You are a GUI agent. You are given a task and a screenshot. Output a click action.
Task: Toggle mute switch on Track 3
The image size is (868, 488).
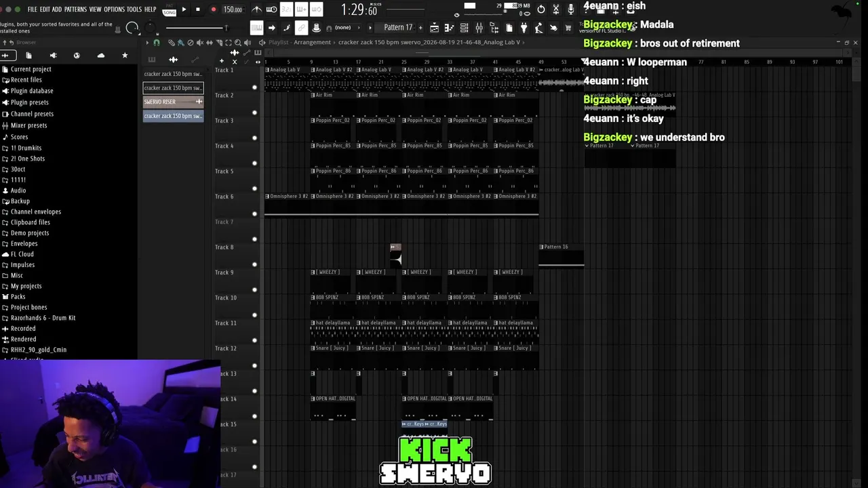(255, 138)
